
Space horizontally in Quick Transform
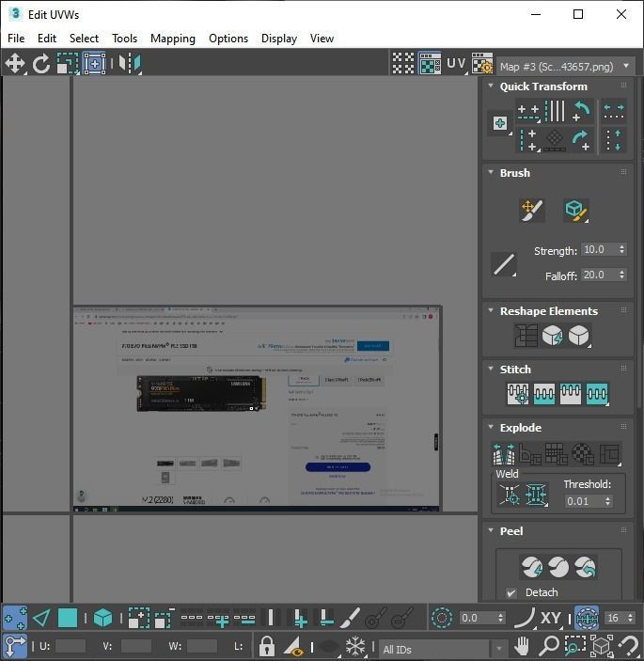[x=614, y=111]
